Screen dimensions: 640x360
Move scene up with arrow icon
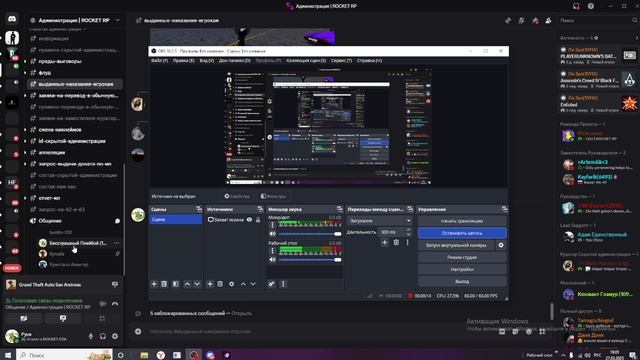pyautogui.click(x=187, y=284)
